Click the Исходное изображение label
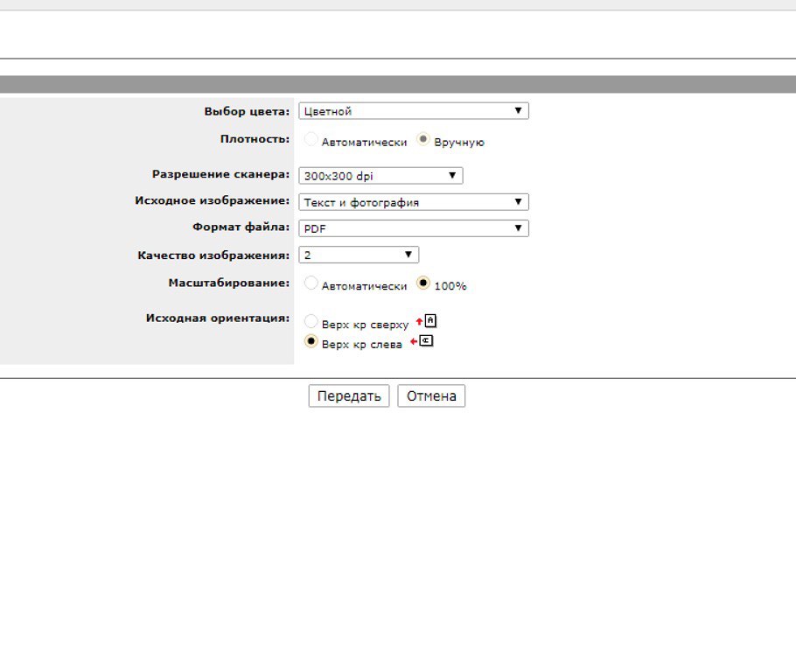Screen dimensions: 796x672 tap(213, 200)
